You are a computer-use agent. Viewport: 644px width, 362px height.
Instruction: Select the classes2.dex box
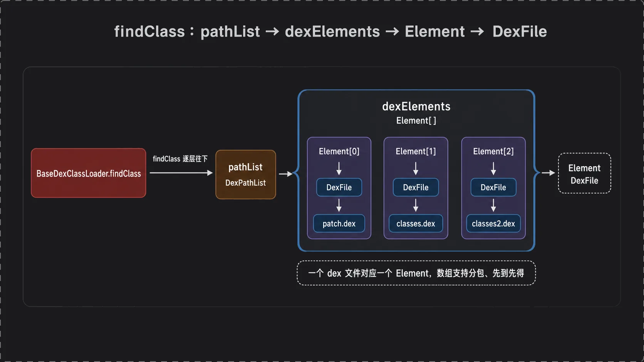tap(493, 224)
